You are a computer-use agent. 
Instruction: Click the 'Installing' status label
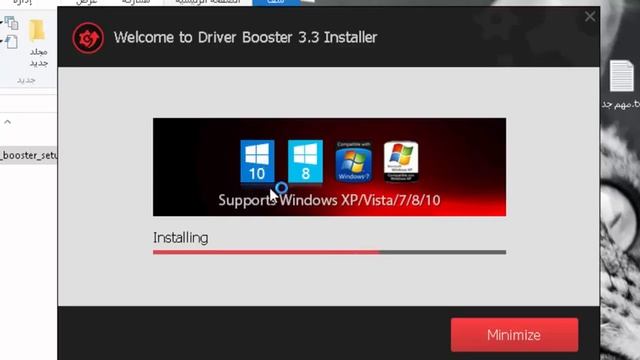pos(180,238)
